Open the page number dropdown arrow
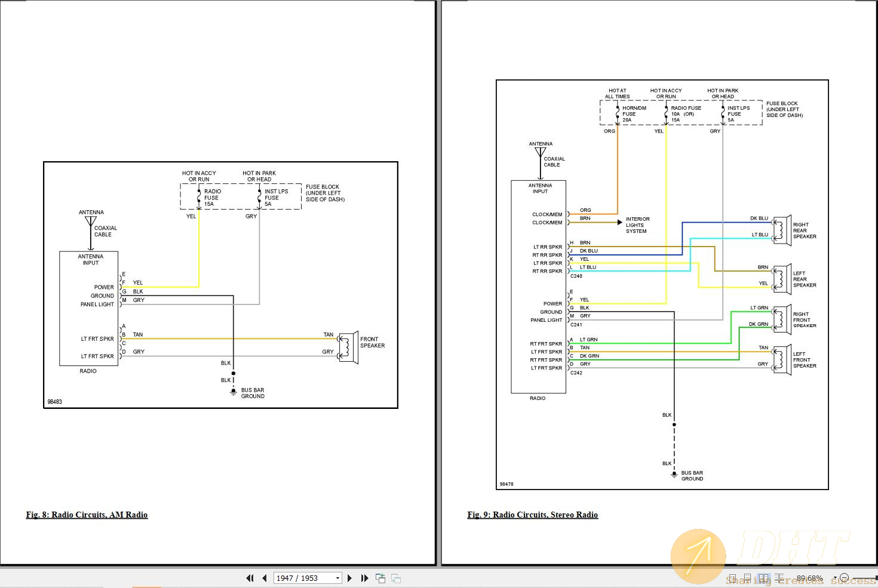The image size is (878, 588). pyautogui.click(x=337, y=578)
